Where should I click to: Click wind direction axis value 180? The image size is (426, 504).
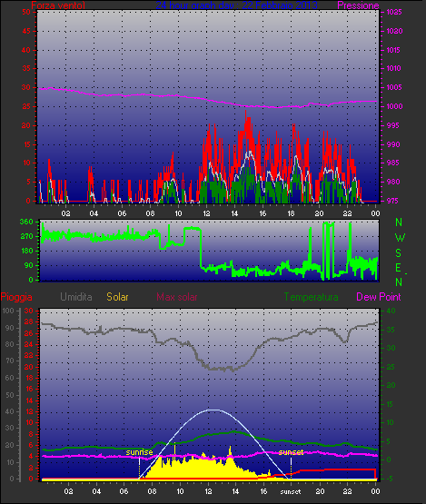[26, 251]
